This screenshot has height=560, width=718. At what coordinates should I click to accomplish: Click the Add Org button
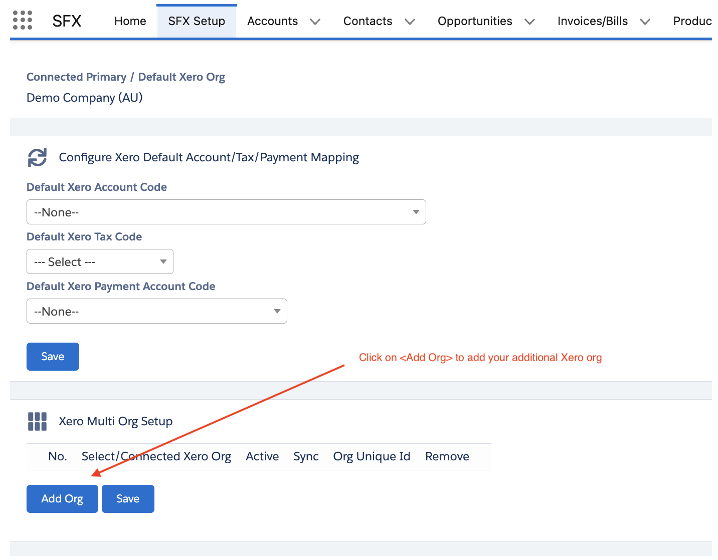pos(62,499)
